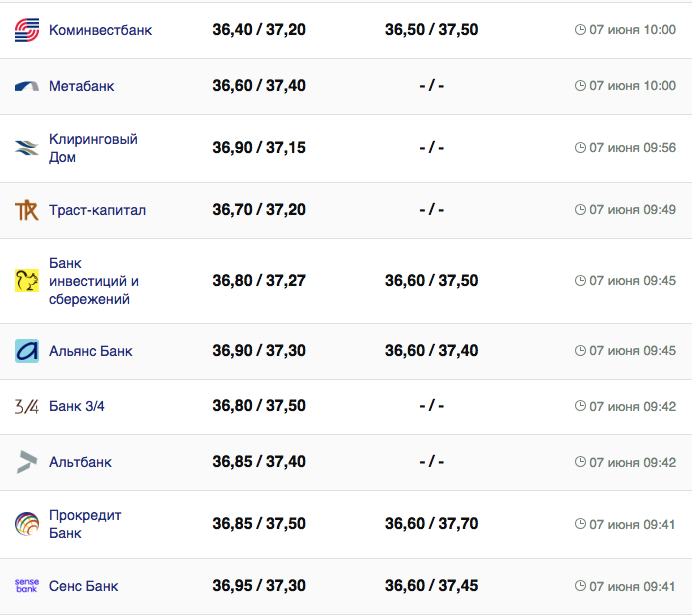Click the Альтбанк logo icon
The width and height of the screenshot is (693, 616).
click(27, 462)
